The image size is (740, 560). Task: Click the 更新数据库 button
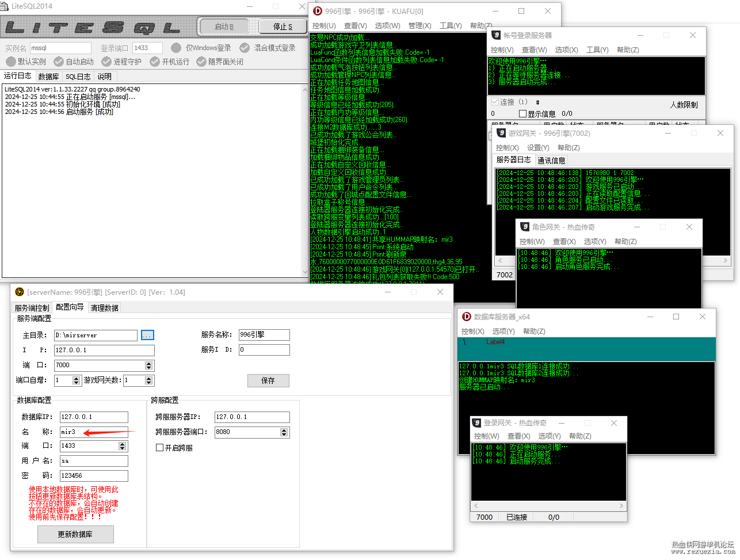click(75, 534)
